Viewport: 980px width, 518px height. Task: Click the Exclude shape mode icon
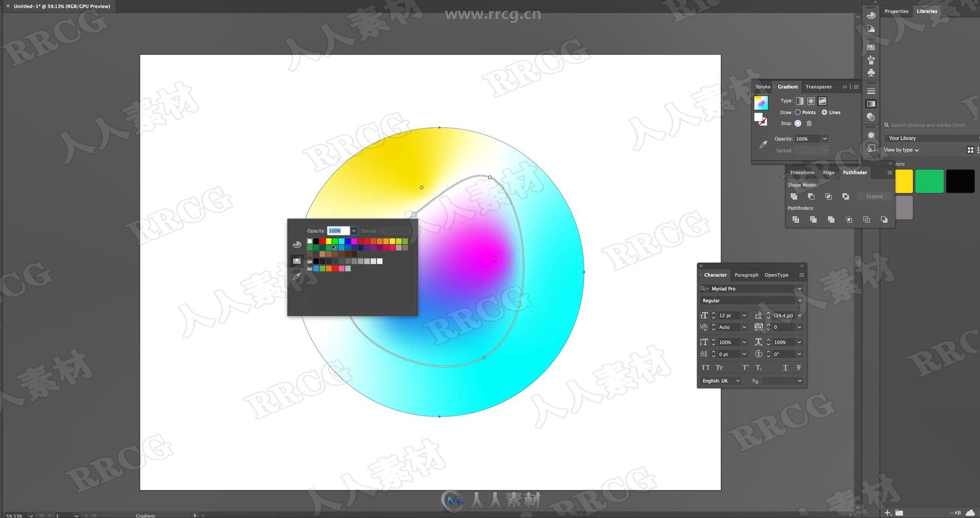846,196
